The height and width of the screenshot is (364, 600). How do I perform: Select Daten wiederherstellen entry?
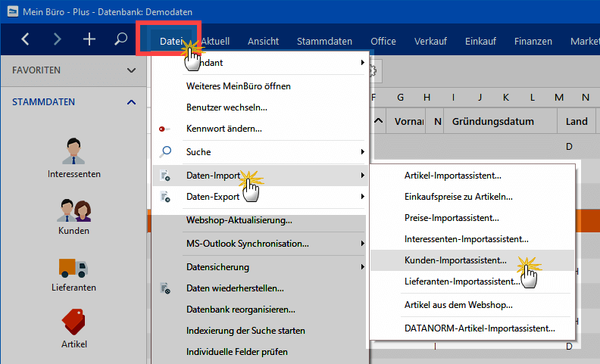point(260,288)
